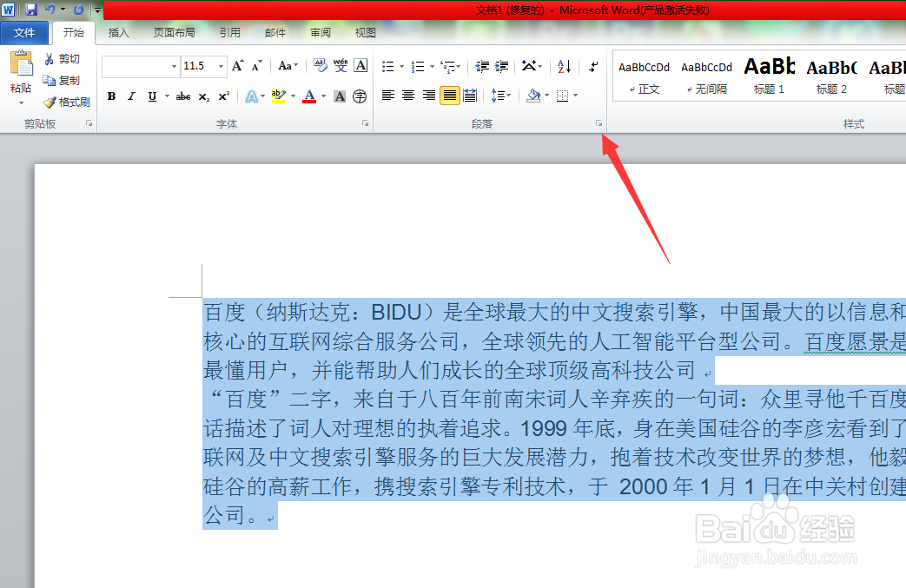Click the distributed alignment icon
The height and width of the screenshot is (588, 906).
pos(470,96)
